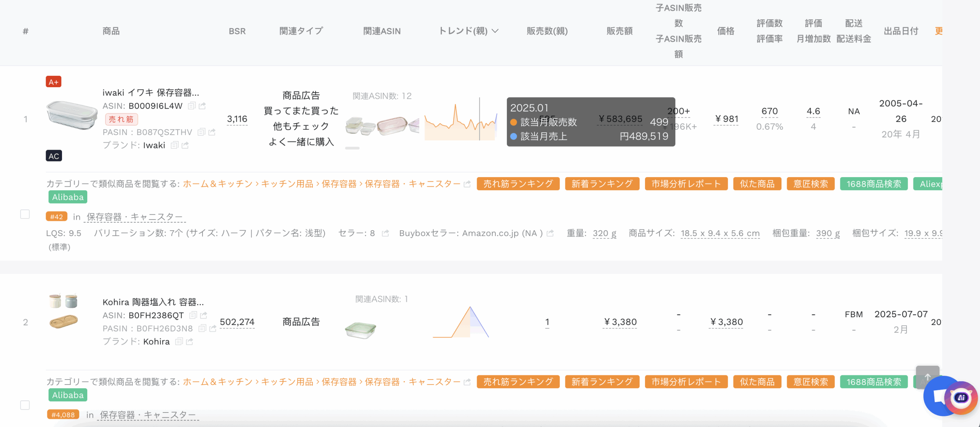This screenshot has width=980, height=427.
Task: Open Kohira brand external link icon
Action: click(x=189, y=341)
